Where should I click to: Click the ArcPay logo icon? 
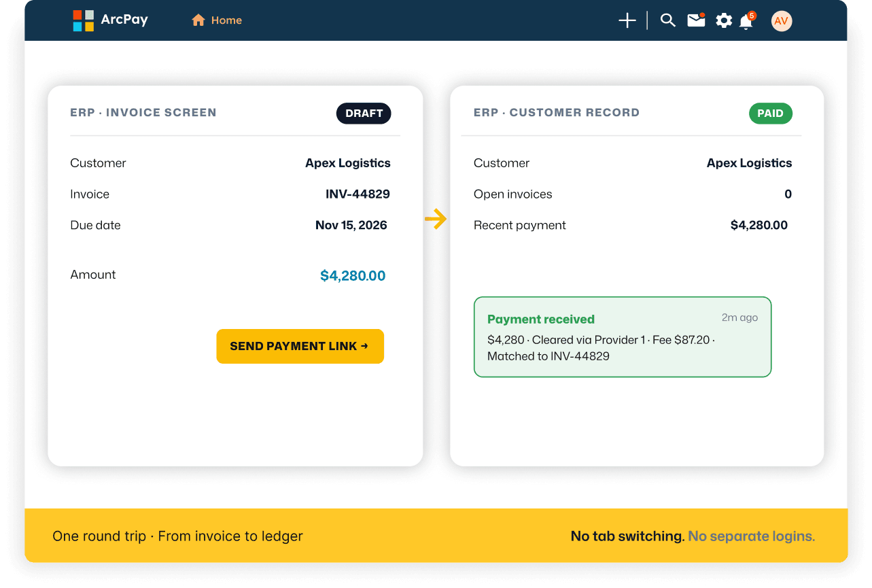coord(84,20)
